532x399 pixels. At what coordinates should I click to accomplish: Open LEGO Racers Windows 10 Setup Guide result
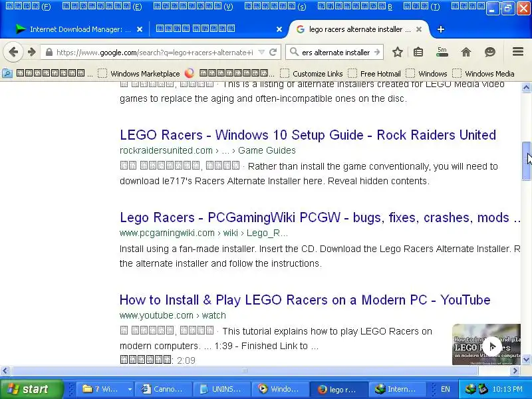(308, 135)
